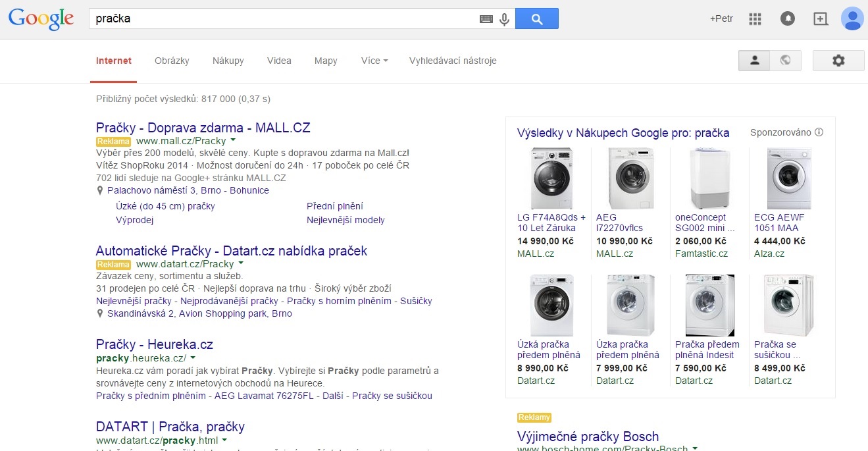868x451 pixels.
Task: Open the Sušičky link
Action: tap(416, 301)
